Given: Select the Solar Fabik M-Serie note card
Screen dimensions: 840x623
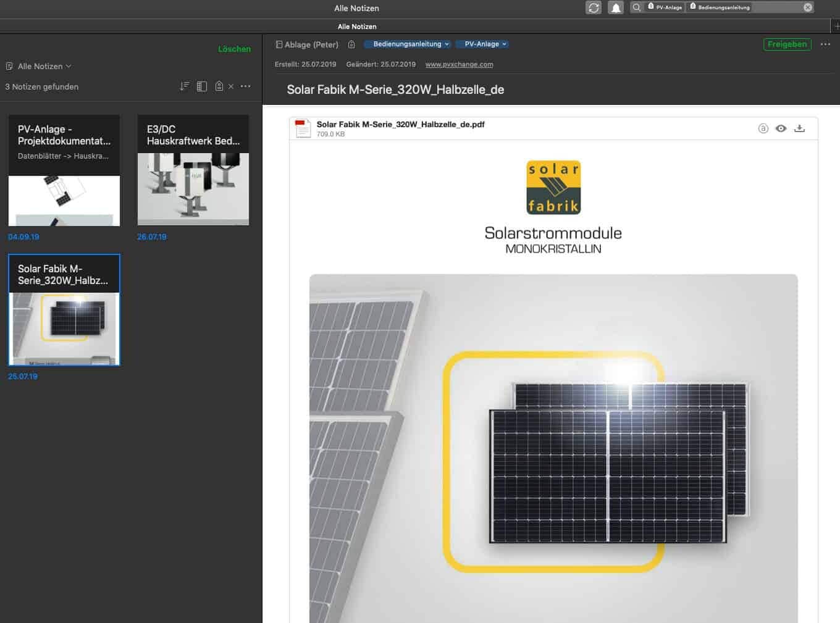Looking at the screenshot, I should (64, 309).
